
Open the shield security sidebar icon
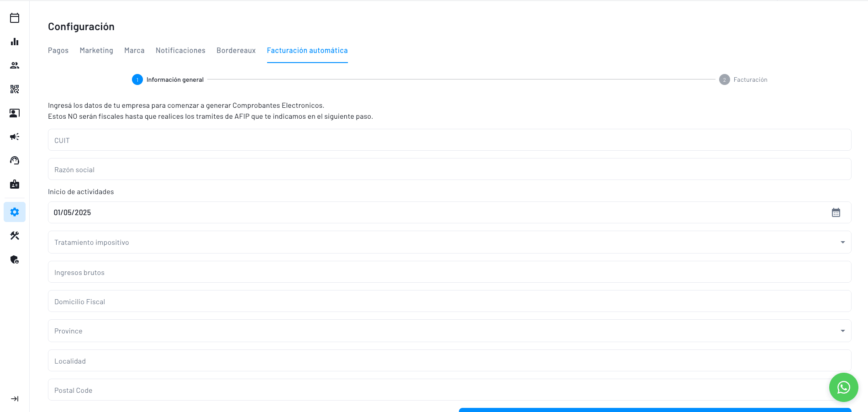click(x=15, y=259)
